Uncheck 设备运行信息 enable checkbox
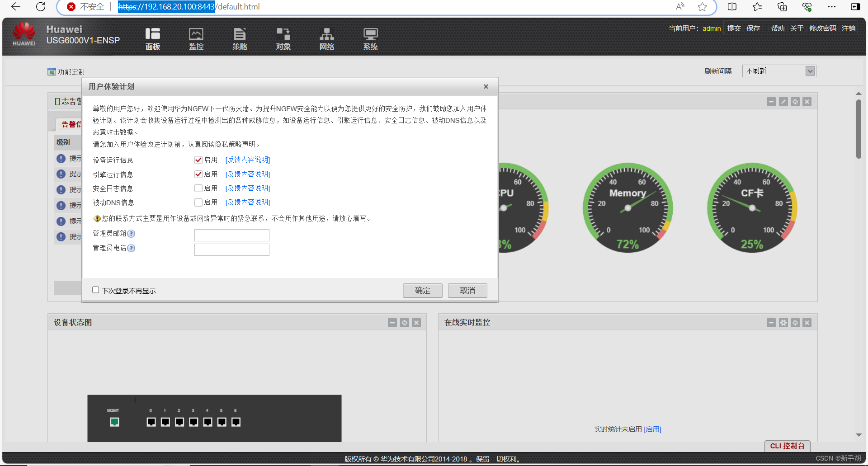Image resolution: width=868 pixels, height=466 pixels. coord(198,160)
